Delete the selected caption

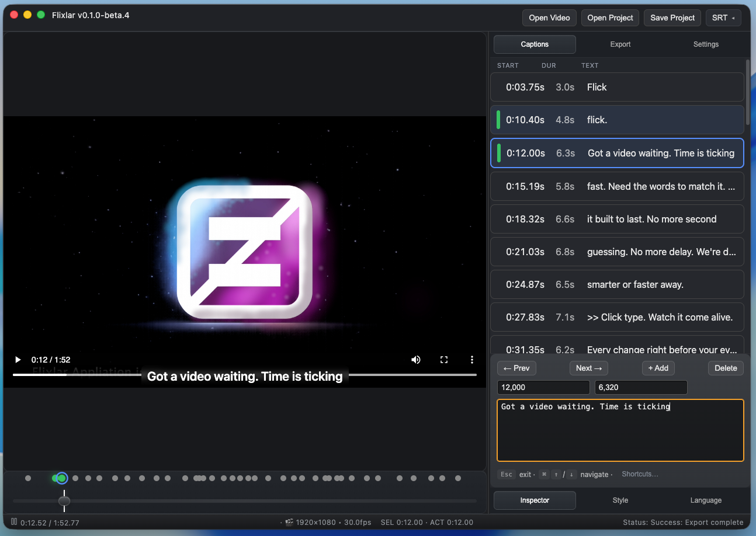point(726,368)
